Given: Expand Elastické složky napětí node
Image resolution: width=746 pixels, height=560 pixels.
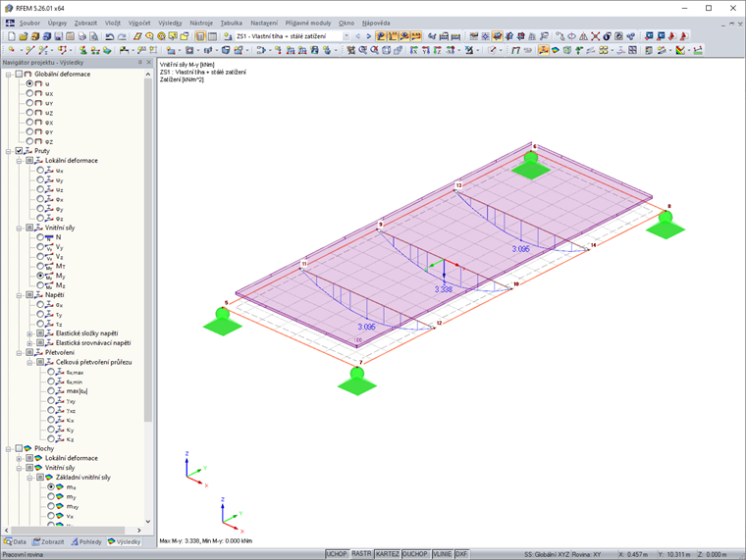Looking at the screenshot, I should 29,333.
